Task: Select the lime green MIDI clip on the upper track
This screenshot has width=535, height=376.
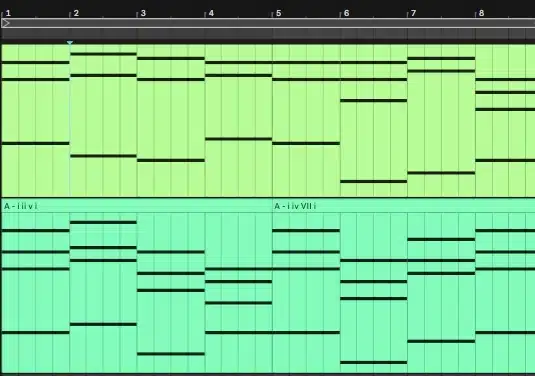Action: (x=268, y=120)
